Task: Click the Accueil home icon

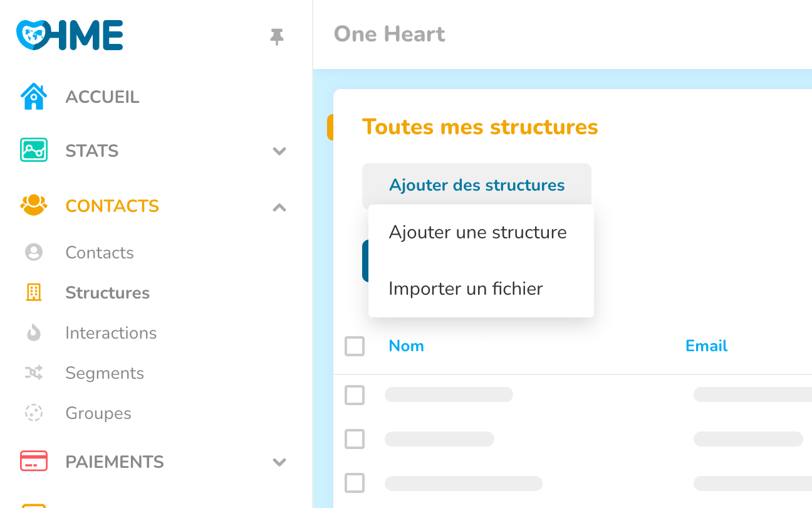Action: point(34,97)
